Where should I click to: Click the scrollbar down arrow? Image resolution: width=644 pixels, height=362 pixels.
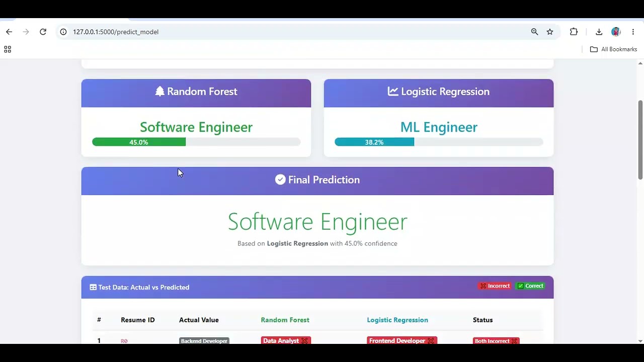tap(640, 341)
